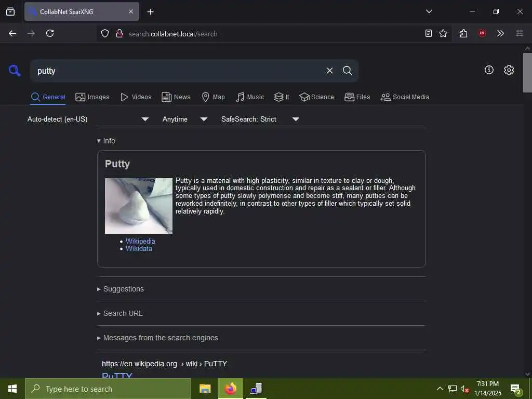Expand Messages from the search engines

(157, 338)
